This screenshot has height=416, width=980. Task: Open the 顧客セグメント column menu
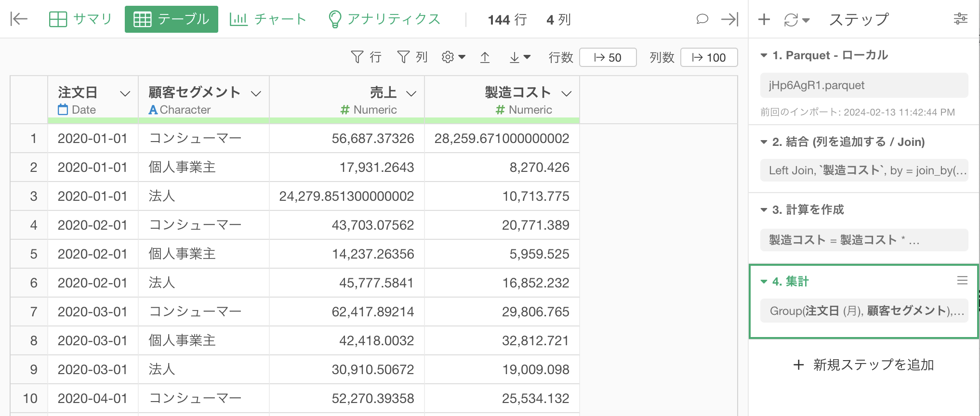(x=256, y=93)
